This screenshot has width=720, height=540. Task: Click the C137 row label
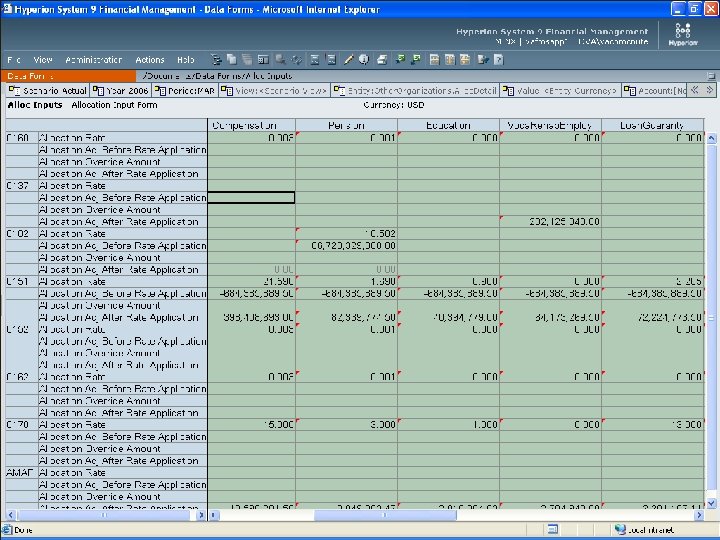tap(22, 186)
